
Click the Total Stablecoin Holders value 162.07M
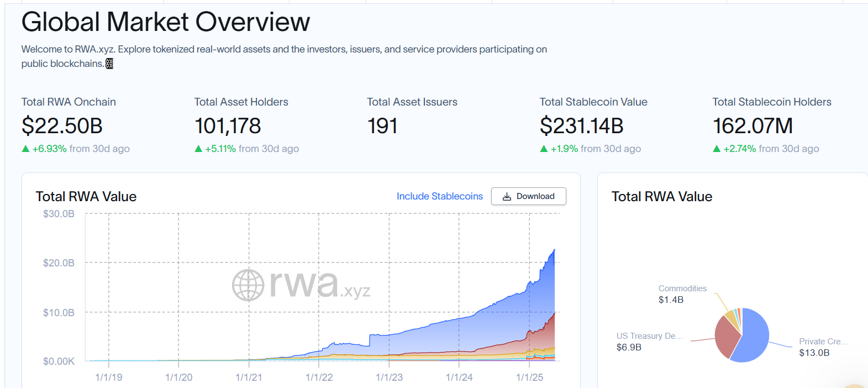[x=753, y=126]
